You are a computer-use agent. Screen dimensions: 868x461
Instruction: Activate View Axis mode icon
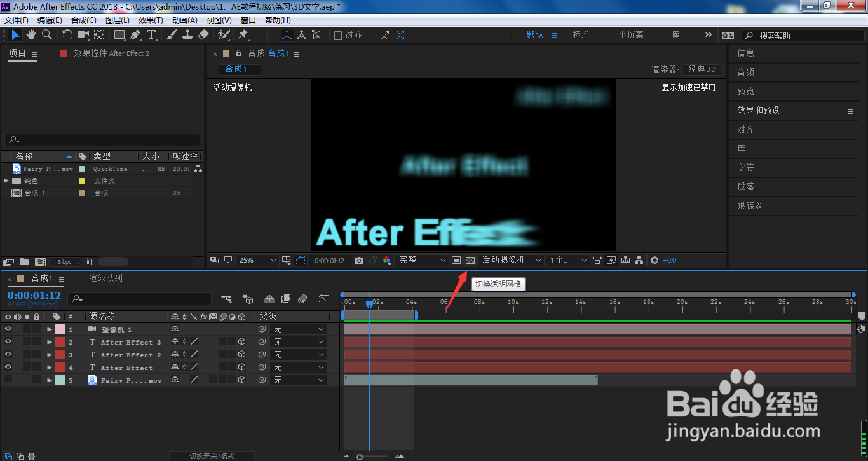(316, 35)
